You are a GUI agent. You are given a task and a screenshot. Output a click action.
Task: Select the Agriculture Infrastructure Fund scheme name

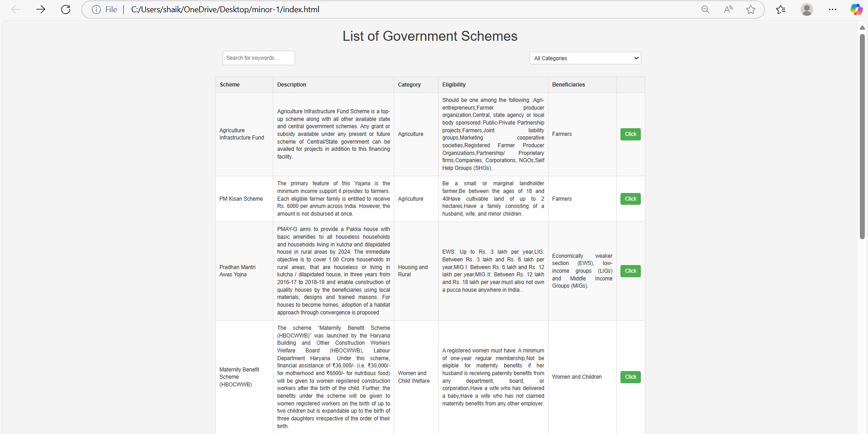click(x=242, y=134)
